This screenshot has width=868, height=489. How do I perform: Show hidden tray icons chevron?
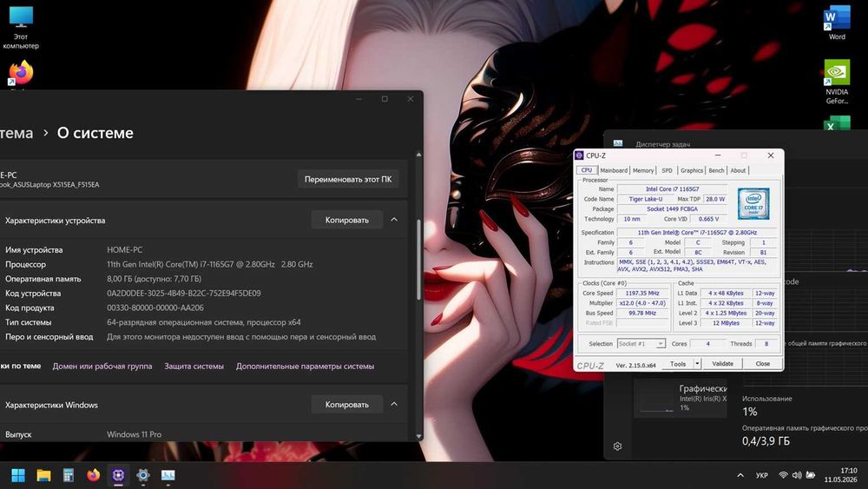(x=740, y=475)
